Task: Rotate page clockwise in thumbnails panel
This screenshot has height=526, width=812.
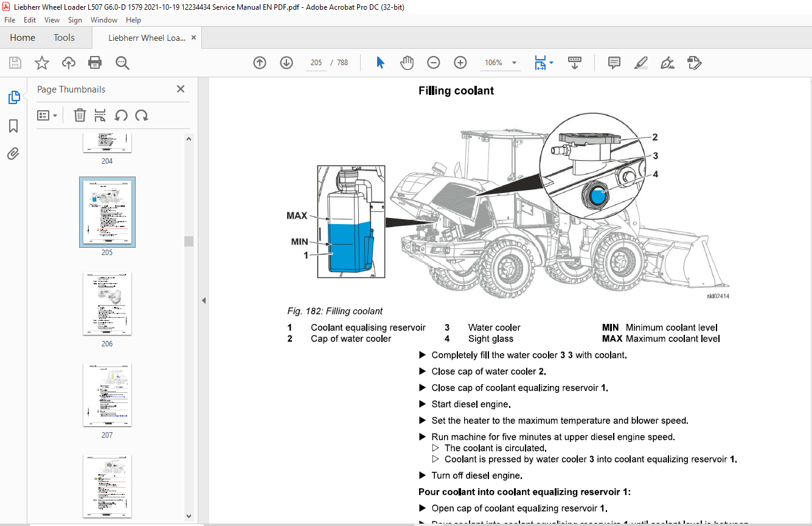Action: point(142,116)
